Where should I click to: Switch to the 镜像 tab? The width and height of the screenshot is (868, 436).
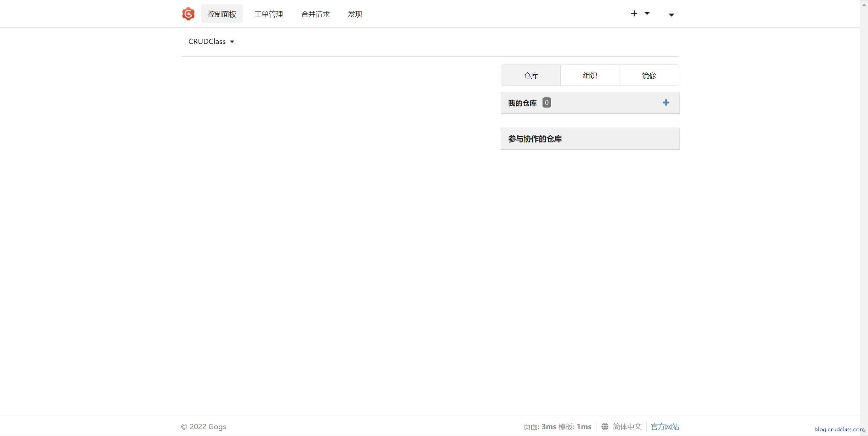coord(649,75)
